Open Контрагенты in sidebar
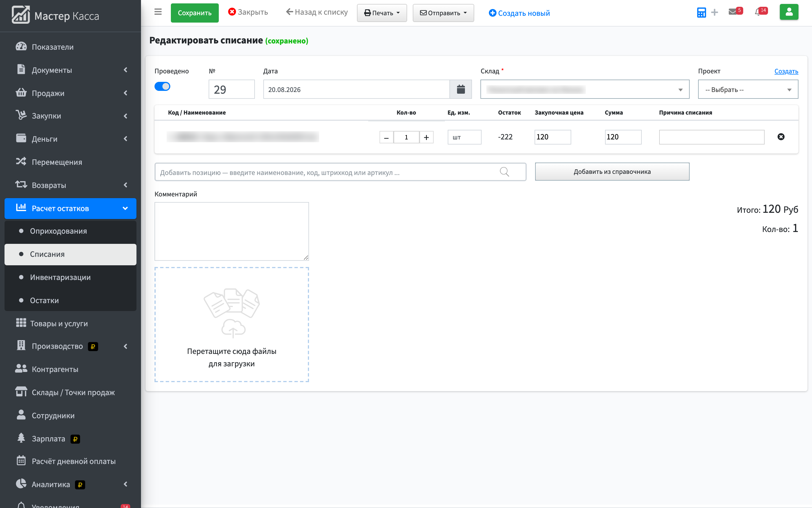812x508 pixels. [70, 369]
